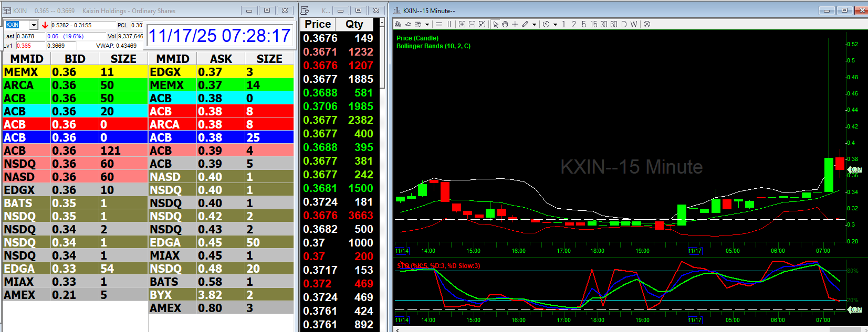Click the Qty column header
The width and height of the screenshot is (868, 332).
pos(354,24)
